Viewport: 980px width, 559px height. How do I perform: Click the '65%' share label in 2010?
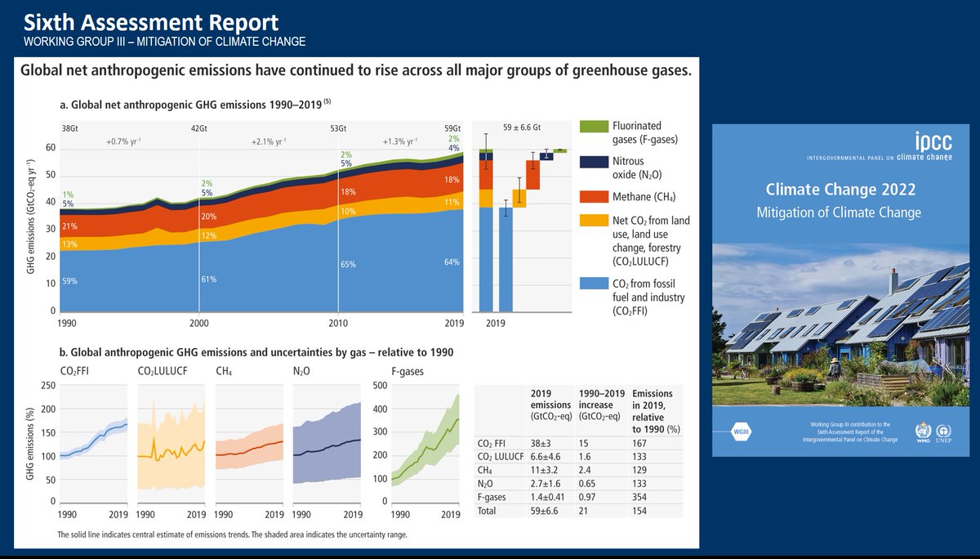click(349, 265)
